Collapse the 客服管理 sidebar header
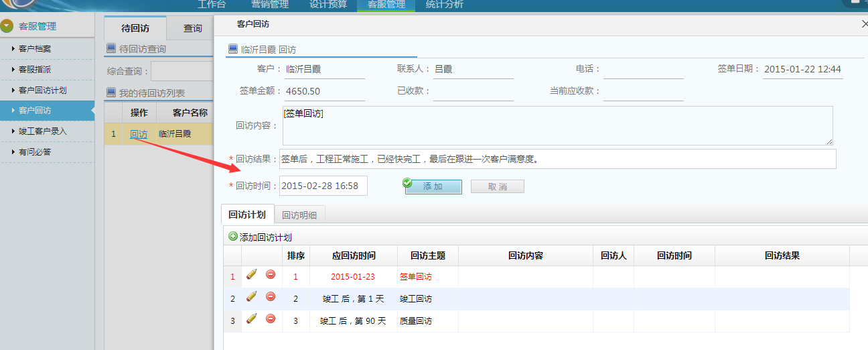This screenshot has width=868, height=350. [x=7, y=26]
